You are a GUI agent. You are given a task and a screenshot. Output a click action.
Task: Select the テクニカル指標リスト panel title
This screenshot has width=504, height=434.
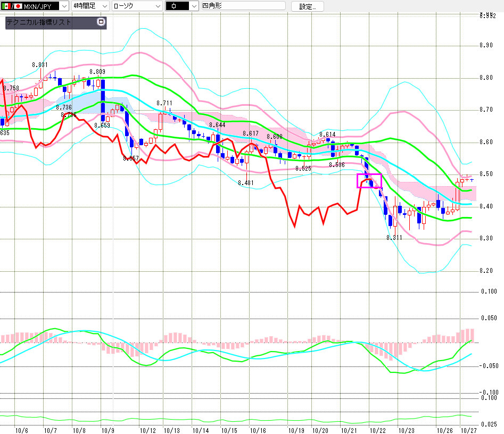point(38,22)
